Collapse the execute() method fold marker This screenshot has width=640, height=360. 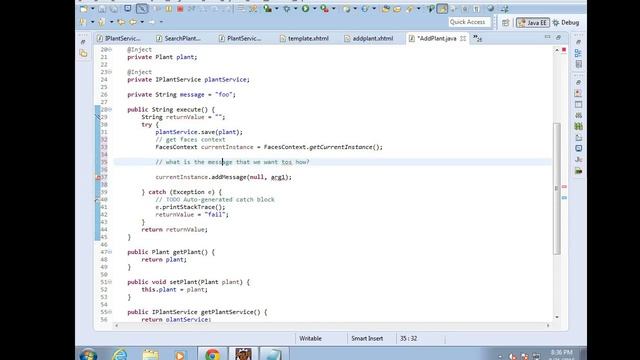110,110
